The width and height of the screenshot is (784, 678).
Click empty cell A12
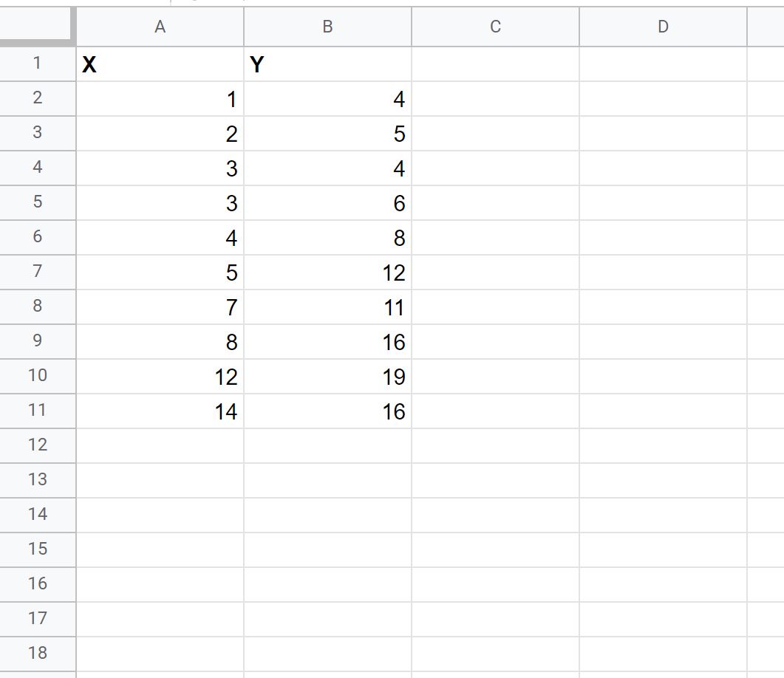(160, 445)
